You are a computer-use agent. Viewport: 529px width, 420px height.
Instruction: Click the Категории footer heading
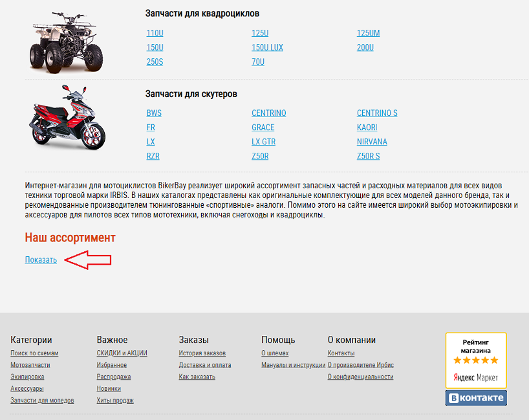pos(31,340)
